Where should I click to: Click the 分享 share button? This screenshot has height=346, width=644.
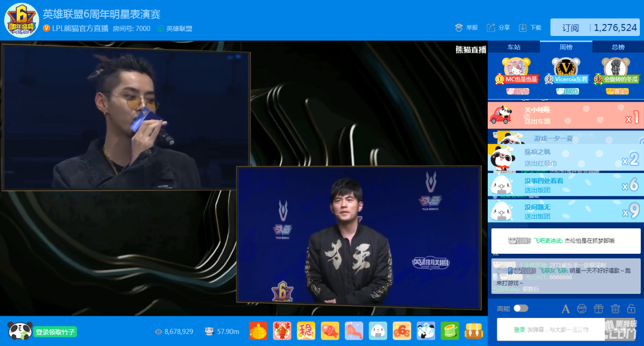point(498,28)
